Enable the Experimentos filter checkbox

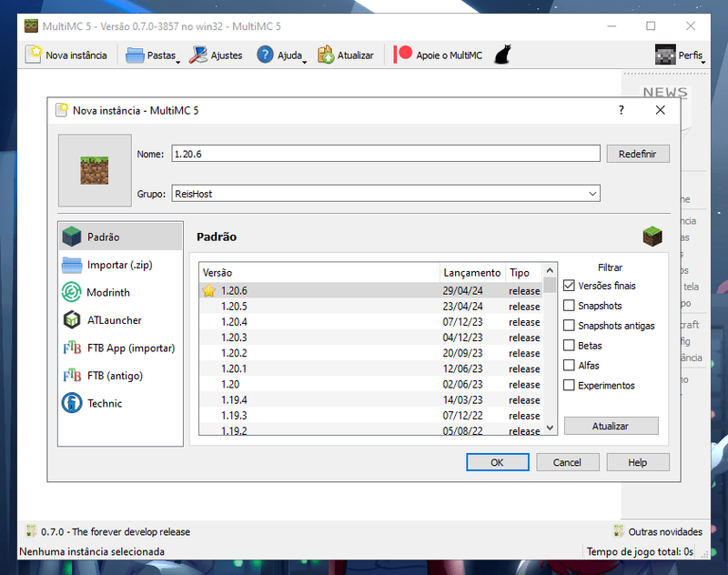point(569,385)
